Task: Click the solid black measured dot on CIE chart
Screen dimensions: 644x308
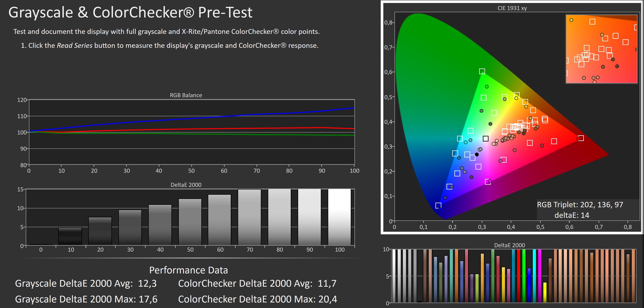Action: (477, 154)
